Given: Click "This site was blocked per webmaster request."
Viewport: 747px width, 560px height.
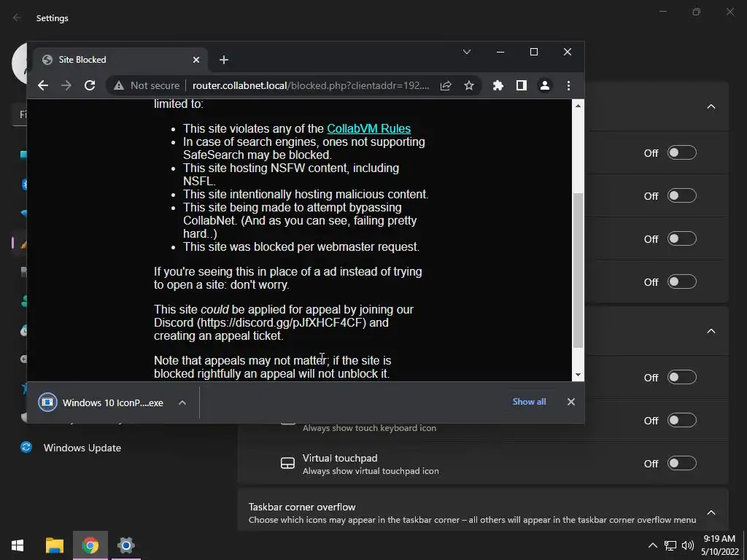Looking at the screenshot, I should [x=301, y=246].
